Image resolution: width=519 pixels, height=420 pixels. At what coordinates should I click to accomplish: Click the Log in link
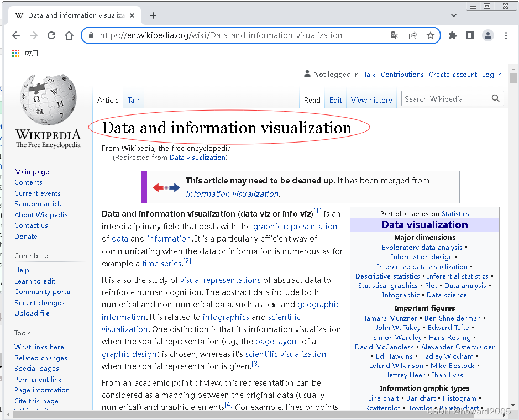pos(491,75)
